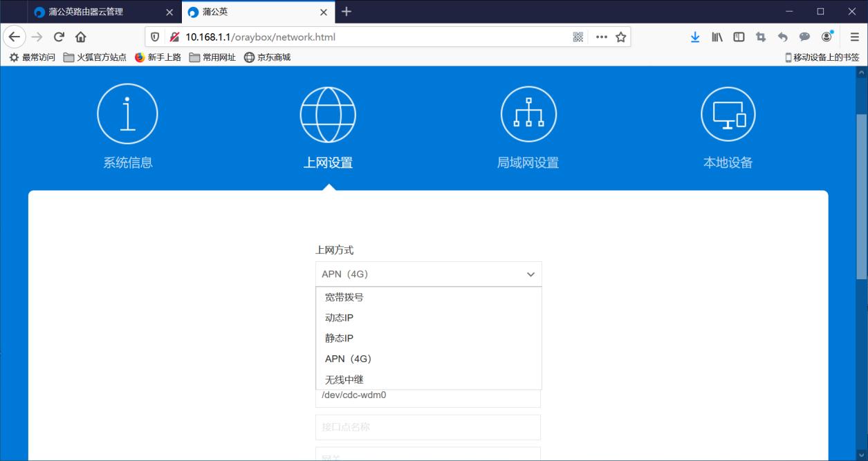
Task: Open reader mode via the pocket icon
Action: tap(804, 37)
